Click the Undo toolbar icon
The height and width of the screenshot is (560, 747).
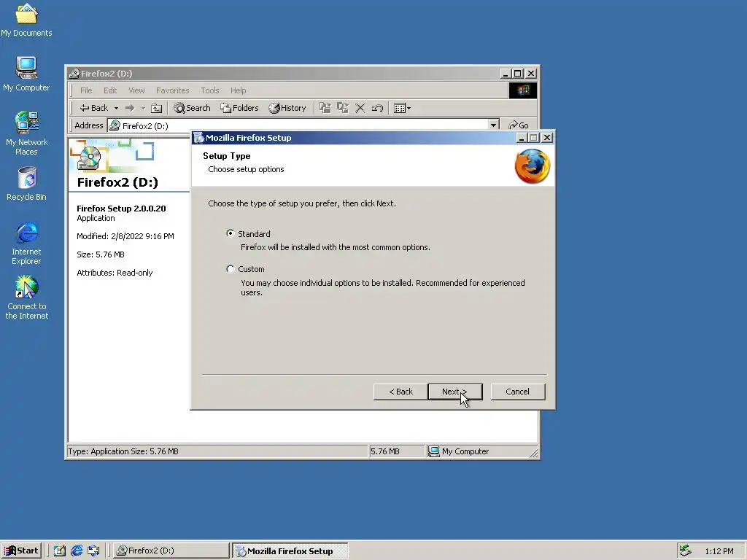[x=377, y=108]
